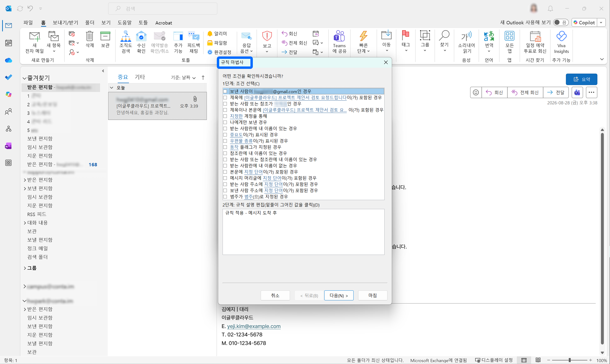Open To Do checkmark icon in sidebar

[9, 77]
